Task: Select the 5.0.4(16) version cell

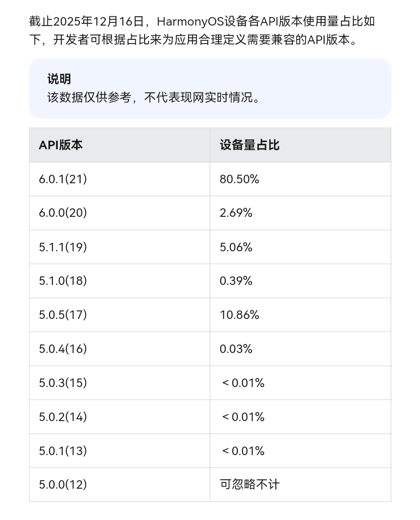Action: 63,349
